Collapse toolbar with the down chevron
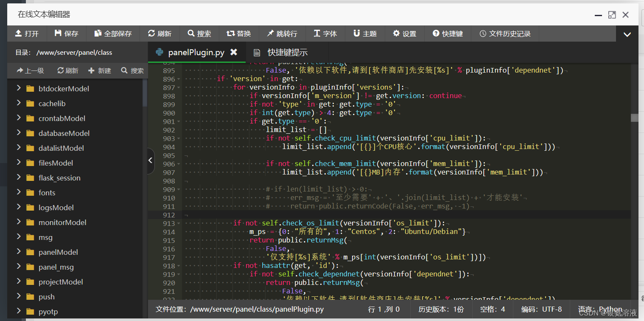 click(x=627, y=34)
